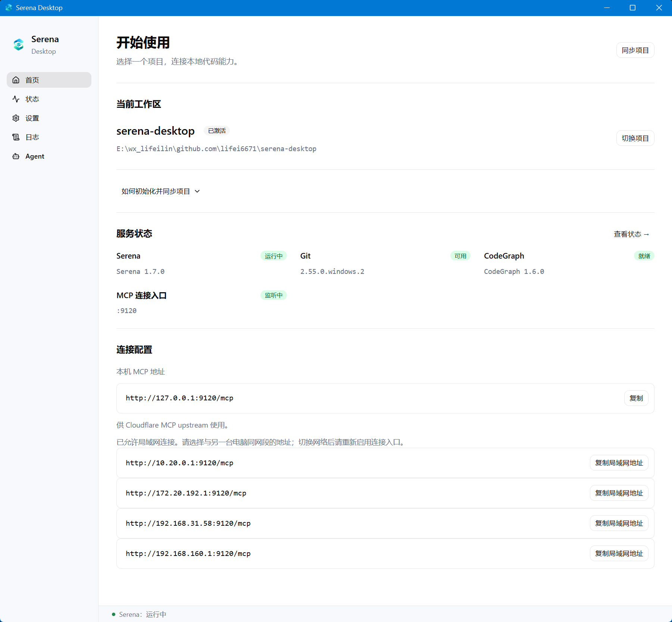Open the 首页 navigation item
Image resolution: width=672 pixels, height=622 pixels.
click(49, 80)
